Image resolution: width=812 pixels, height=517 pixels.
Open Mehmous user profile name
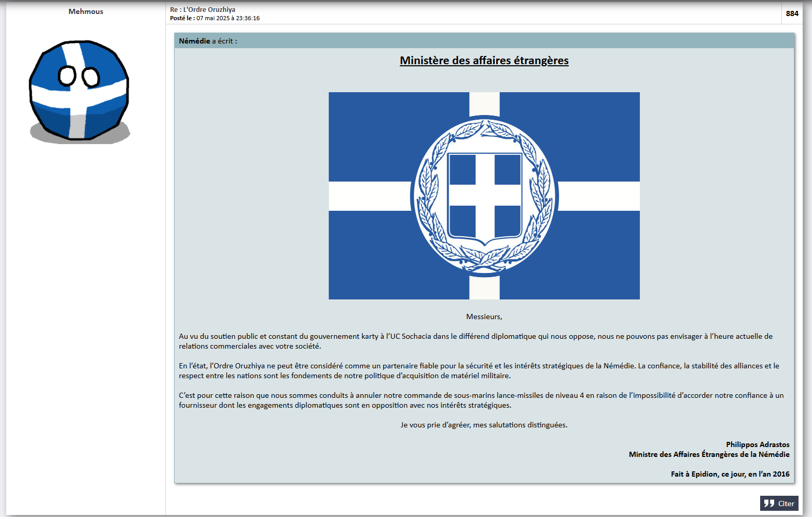click(x=86, y=11)
